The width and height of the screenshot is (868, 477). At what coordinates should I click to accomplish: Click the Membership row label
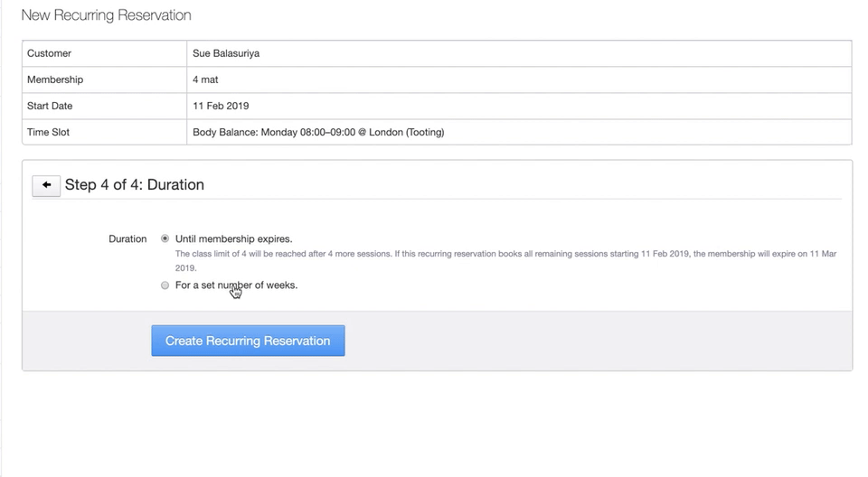tap(54, 79)
